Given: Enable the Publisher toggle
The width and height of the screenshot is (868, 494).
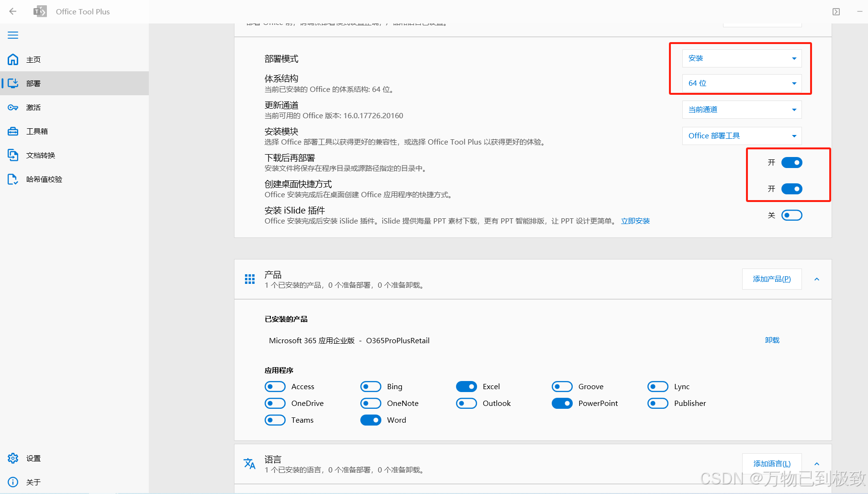Looking at the screenshot, I should click(658, 403).
